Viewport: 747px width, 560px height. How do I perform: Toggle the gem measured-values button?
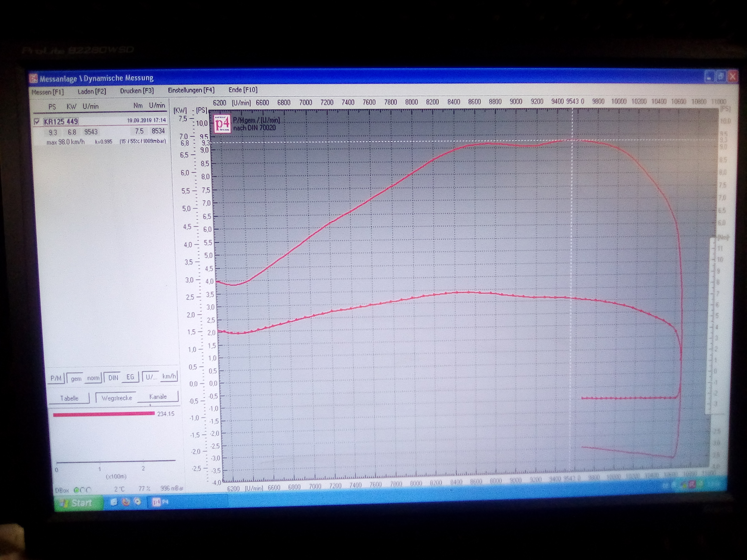pos(76,378)
